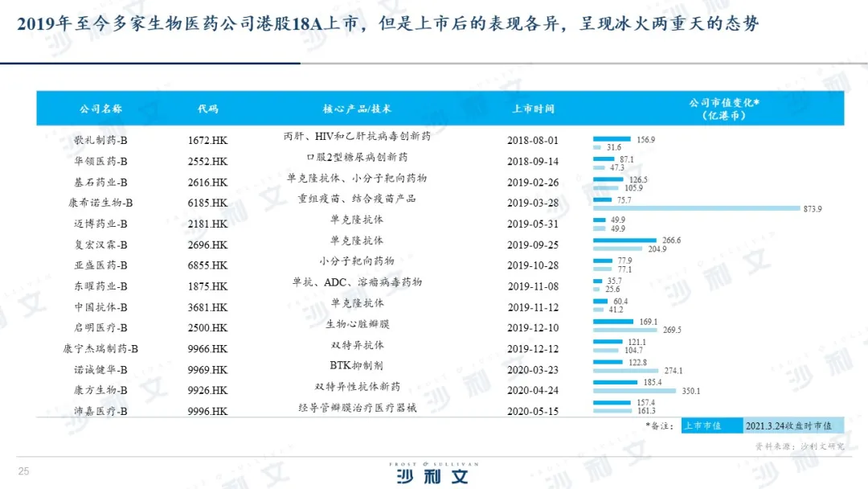Click the 上市时间 column header
This screenshot has width=868, height=489.
pyautogui.click(x=533, y=109)
